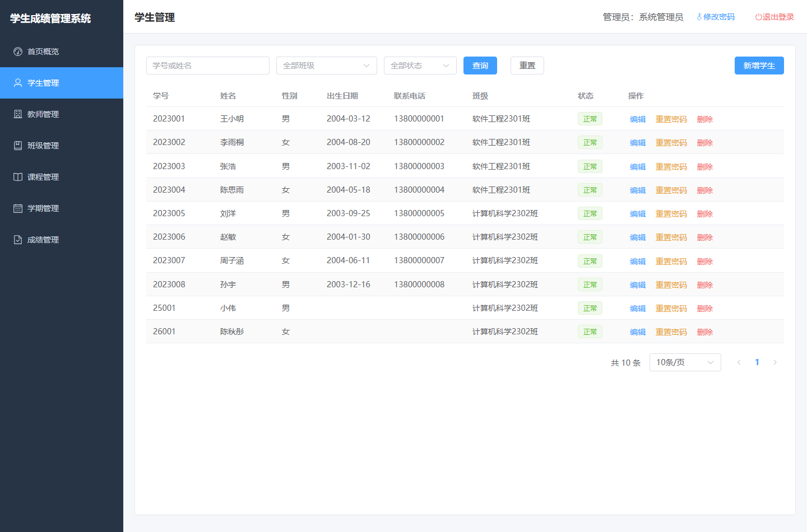
Task: Go to previous page arrow
Action: click(x=739, y=362)
